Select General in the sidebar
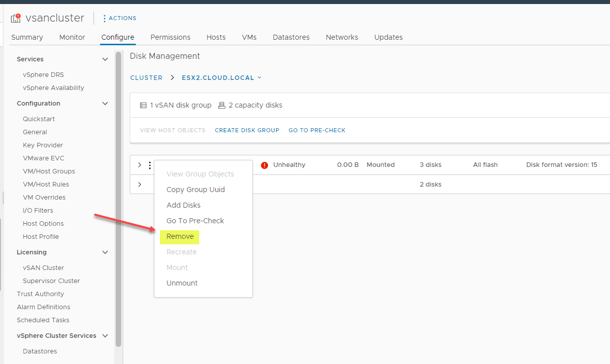Viewport: 610px width, 364px height. (x=35, y=132)
